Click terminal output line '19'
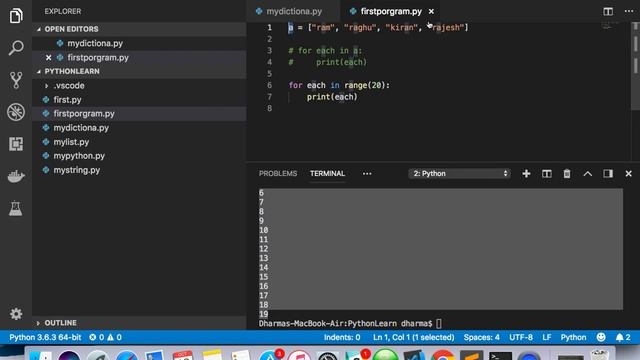This screenshot has height=360, width=640. pos(264,314)
